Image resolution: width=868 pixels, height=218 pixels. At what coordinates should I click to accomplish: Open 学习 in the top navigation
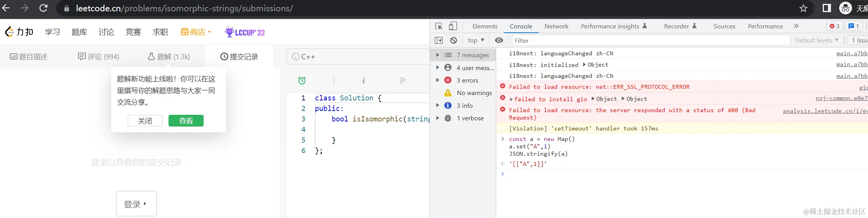tap(52, 32)
